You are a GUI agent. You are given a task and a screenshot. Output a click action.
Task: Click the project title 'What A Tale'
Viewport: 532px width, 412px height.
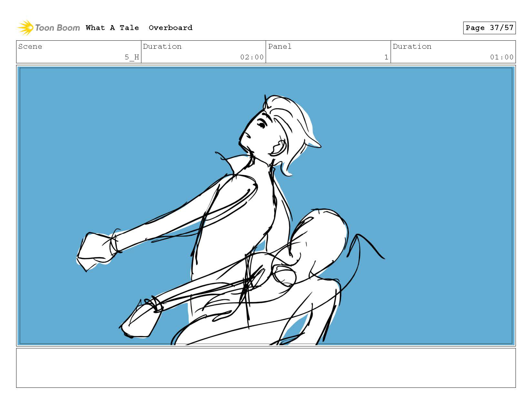(x=112, y=28)
